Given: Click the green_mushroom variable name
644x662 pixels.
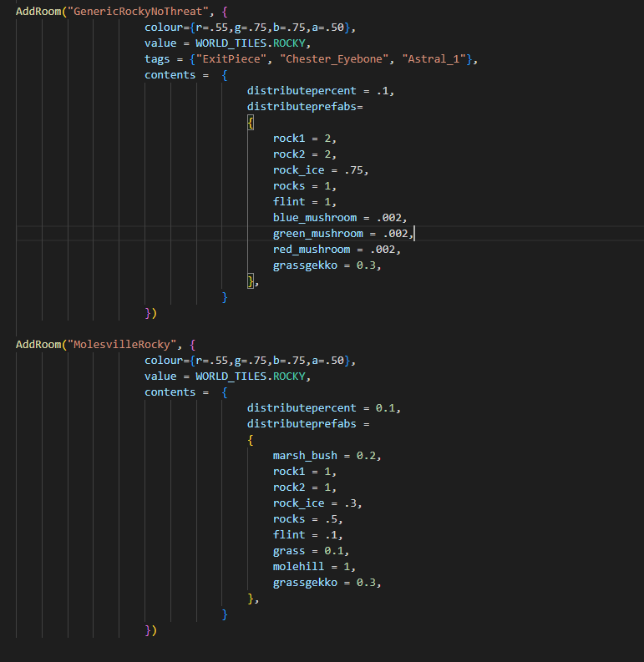Looking at the screenshot, I should [317, 233].
